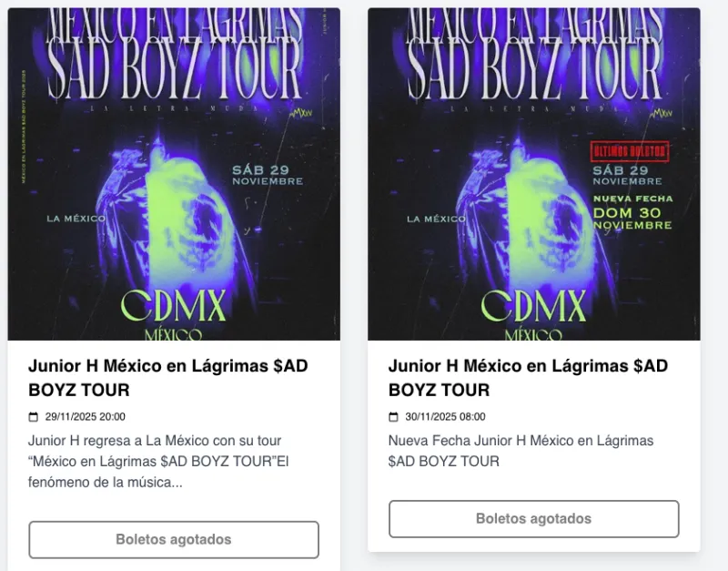Select the 29/11/2025 20:00 date text
This screenshot has height=571, width=728.
85,417
